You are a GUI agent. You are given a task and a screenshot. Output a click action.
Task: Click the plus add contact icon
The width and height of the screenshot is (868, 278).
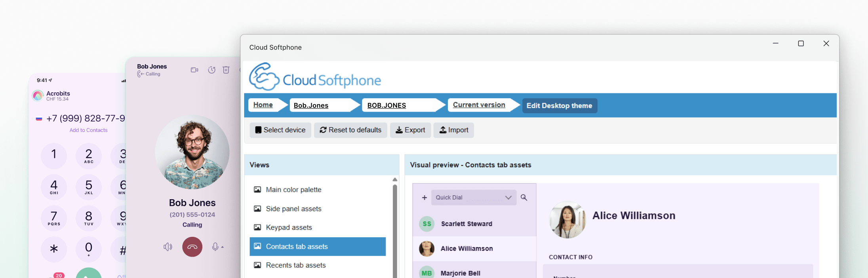pyautogui.click(x=424, y=198)
